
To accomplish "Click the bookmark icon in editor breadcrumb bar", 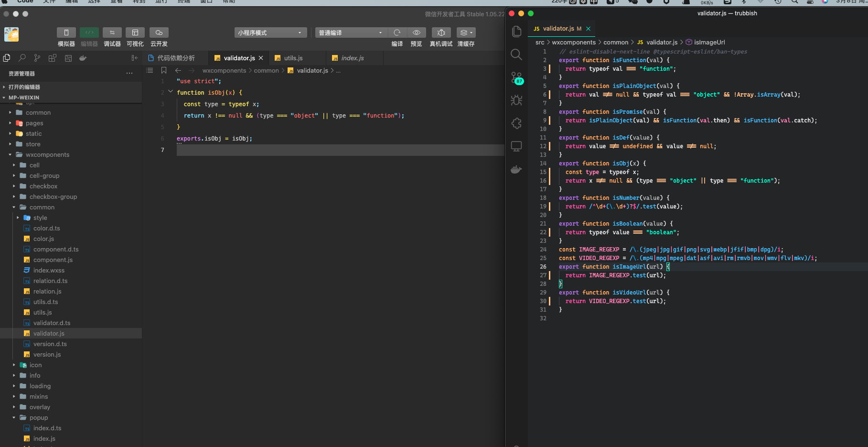I will click(x=164, y=70).
